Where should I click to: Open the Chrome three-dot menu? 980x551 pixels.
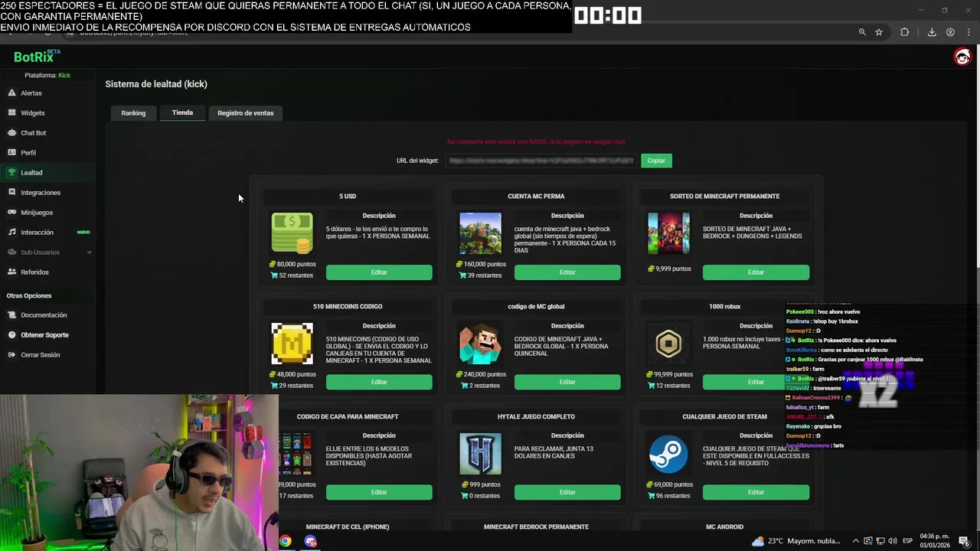[x=969, y=32]
